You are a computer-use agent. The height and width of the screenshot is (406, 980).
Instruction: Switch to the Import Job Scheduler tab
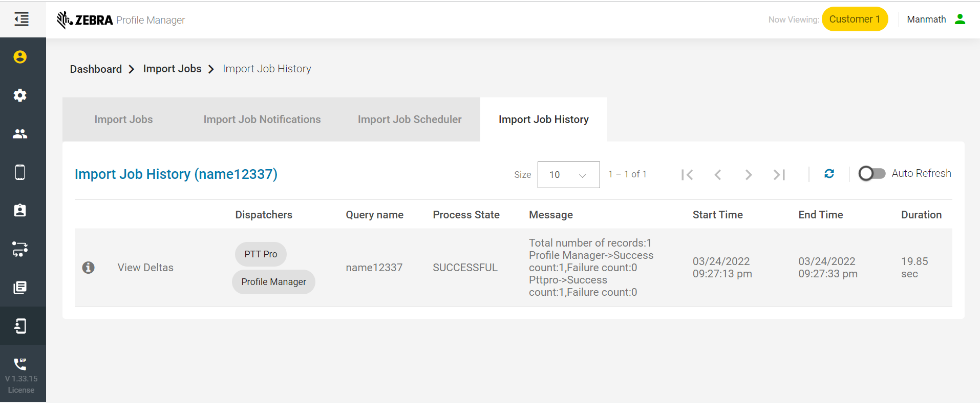click(409, 119)
